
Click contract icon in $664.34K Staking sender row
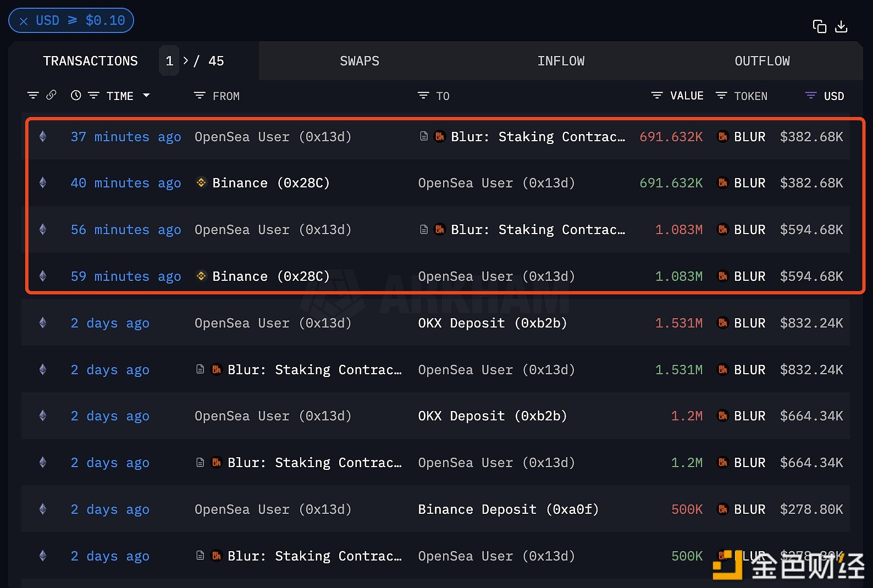click(x=200, y=462)
